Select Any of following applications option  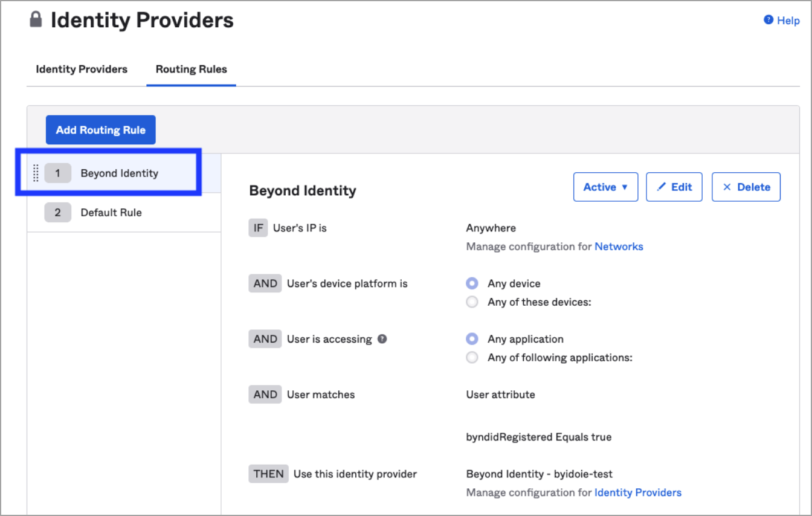click(x=472, y=358)
